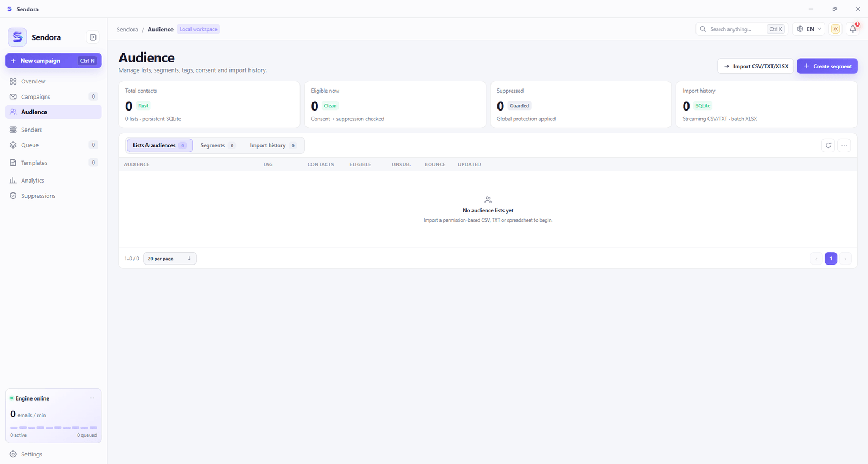Open Analytics in sidebar
Viewport: 868px width, 464px height.
tap(54, 181)
